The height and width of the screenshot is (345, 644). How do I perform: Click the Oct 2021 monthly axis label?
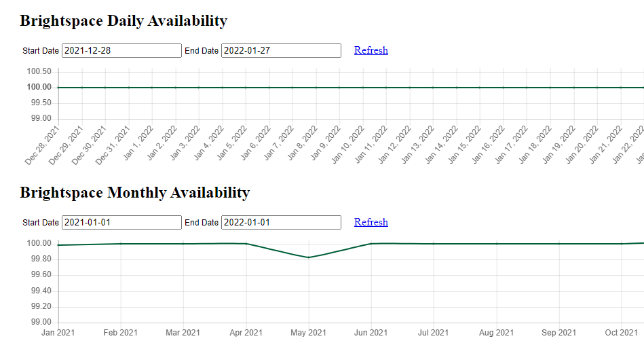pos(621,333)
